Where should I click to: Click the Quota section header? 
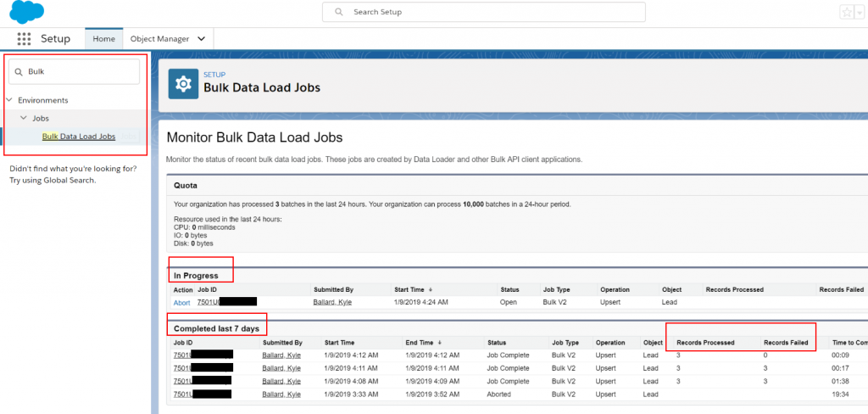coord(186,185)
